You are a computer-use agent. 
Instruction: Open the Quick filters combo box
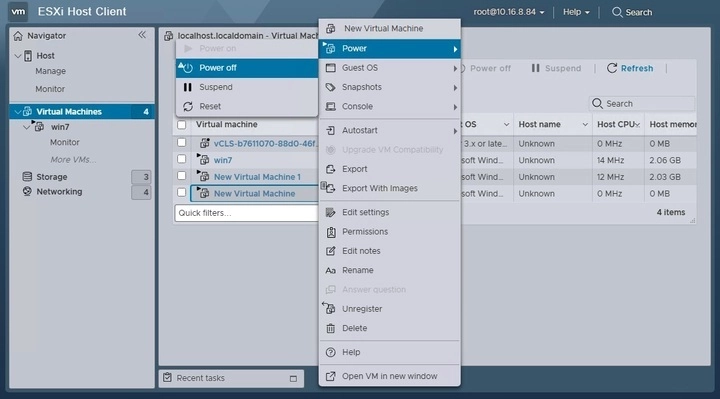click(x=246, y=213)
